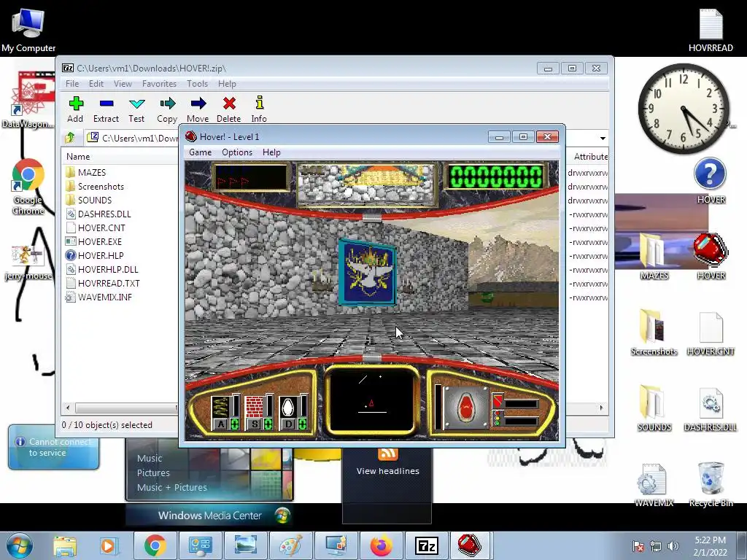This screenshot has height=560, width=747.
Task: Open Firefox from the taskbar
Action: [x=381, y=545]
